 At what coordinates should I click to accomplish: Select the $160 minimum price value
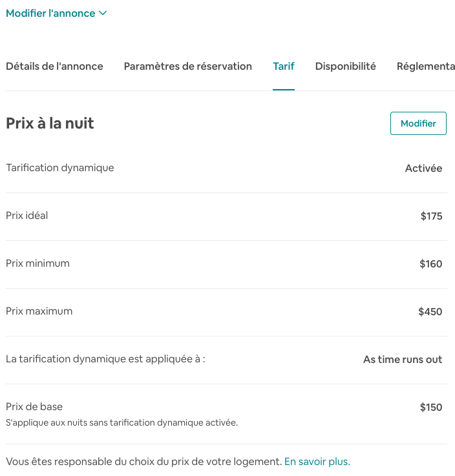click(430, 264)
